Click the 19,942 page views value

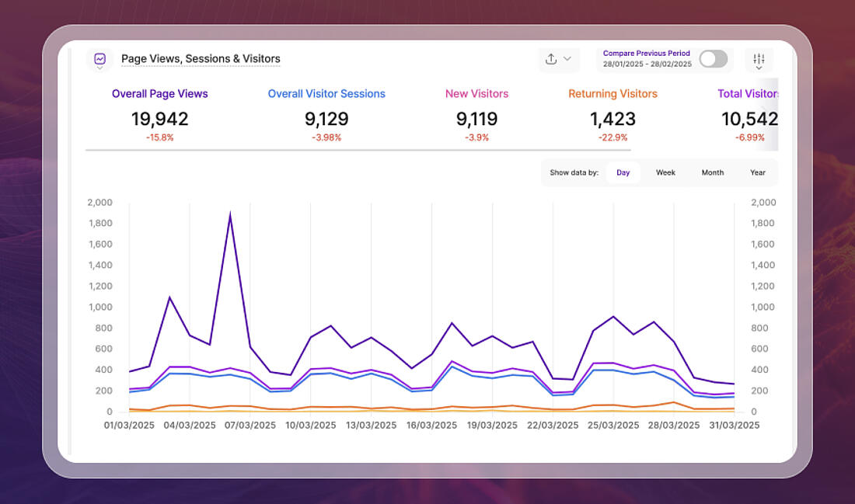pos(160,119)
